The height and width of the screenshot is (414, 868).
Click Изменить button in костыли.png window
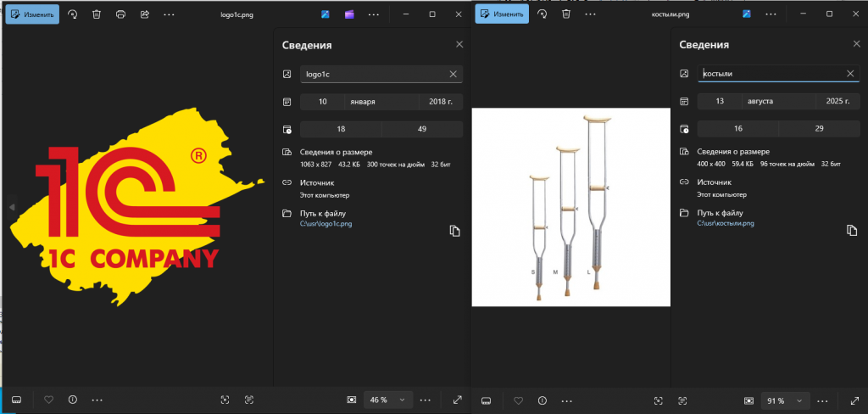tap(502, 14)
